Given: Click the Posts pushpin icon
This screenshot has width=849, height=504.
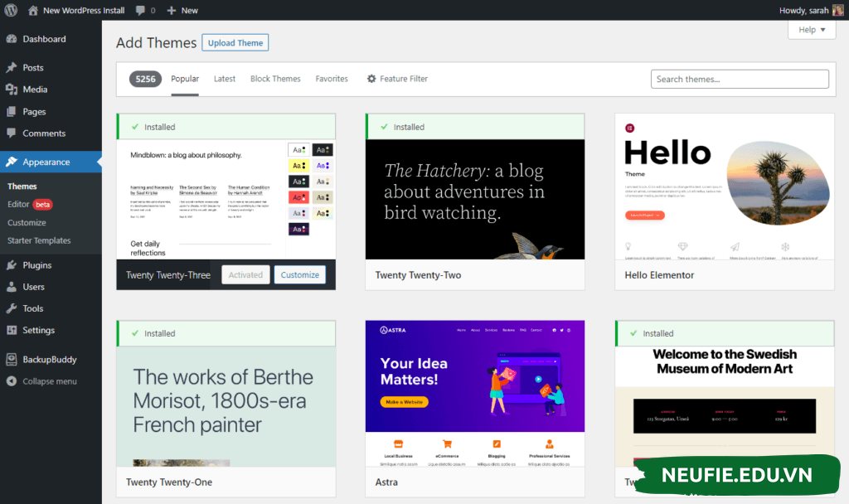Looking at the screenshot, I should pyautogui.click(x=12, y=68).
